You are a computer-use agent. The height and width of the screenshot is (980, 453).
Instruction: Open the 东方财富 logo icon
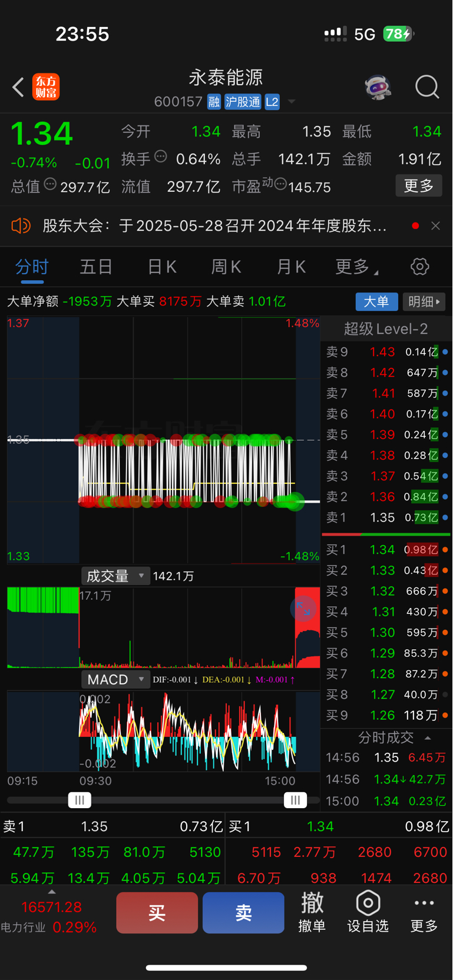pyautogui.click(x=46, y=87)
